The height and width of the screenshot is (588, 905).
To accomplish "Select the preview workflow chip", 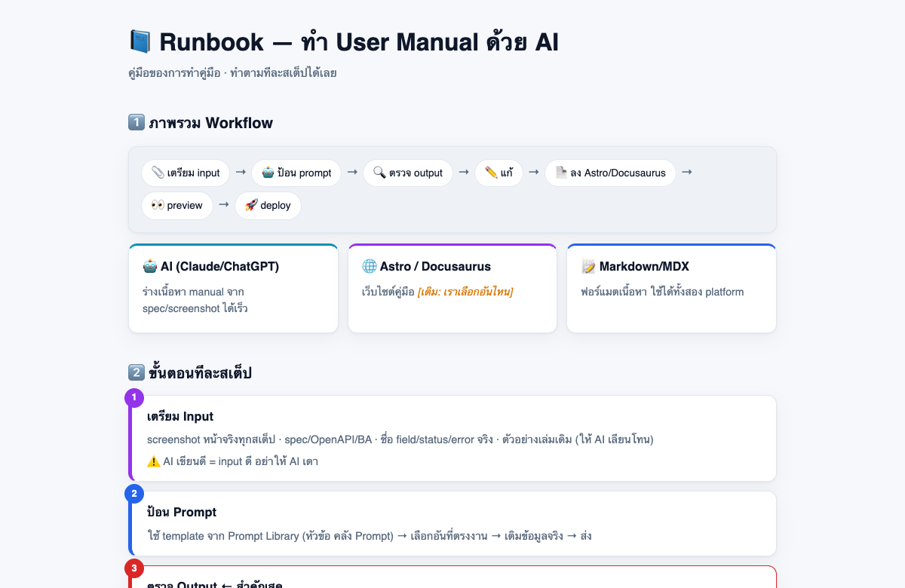I will pos(177,205).
